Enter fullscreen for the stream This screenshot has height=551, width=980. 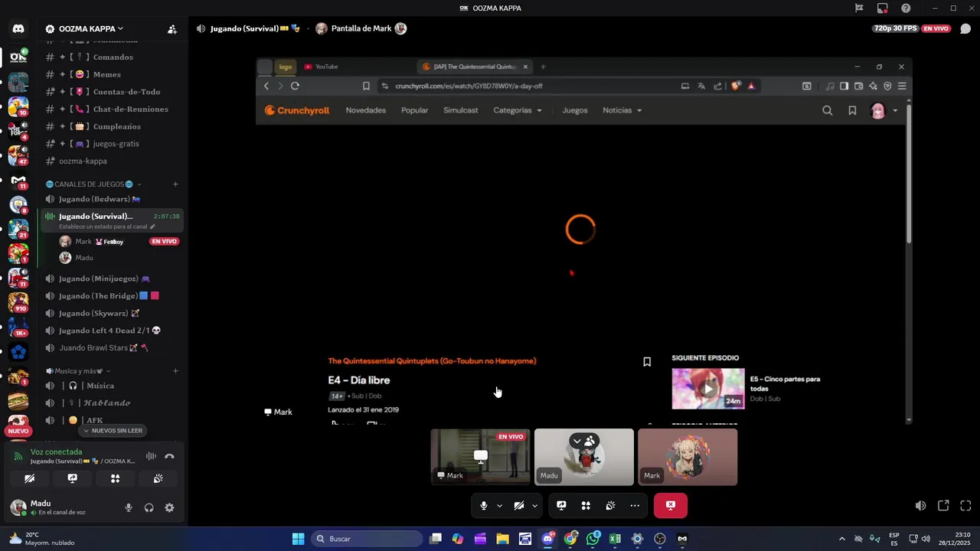(965, 506)
